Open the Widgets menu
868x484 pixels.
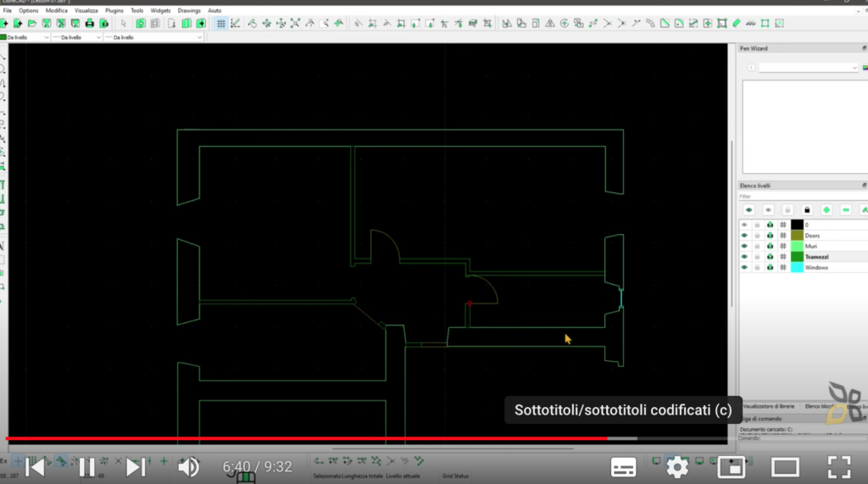click(160, 10)
